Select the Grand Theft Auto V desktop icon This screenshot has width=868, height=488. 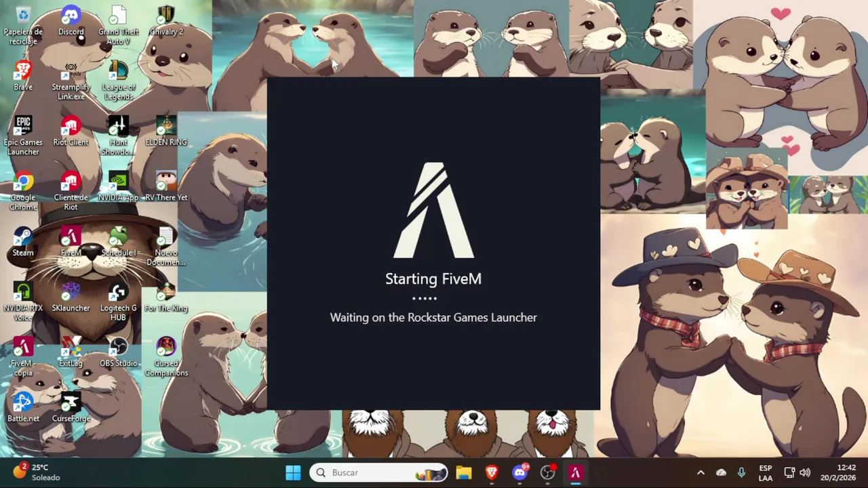[x=118, y=26]
